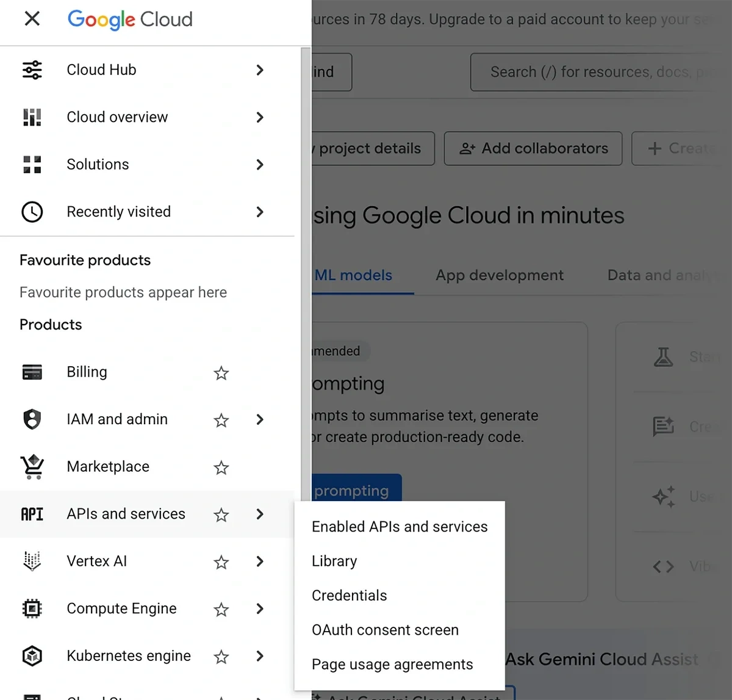This screenshot has width=732, height=700.
Task: Click the Compute Engine chip icon
Action: coord(32,608)
